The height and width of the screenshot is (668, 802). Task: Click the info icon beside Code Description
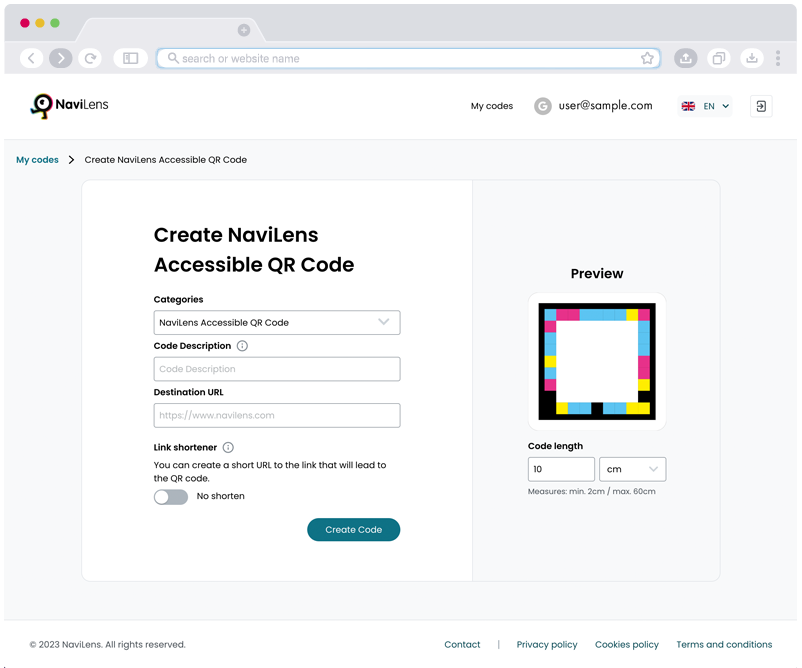(242, 346)
